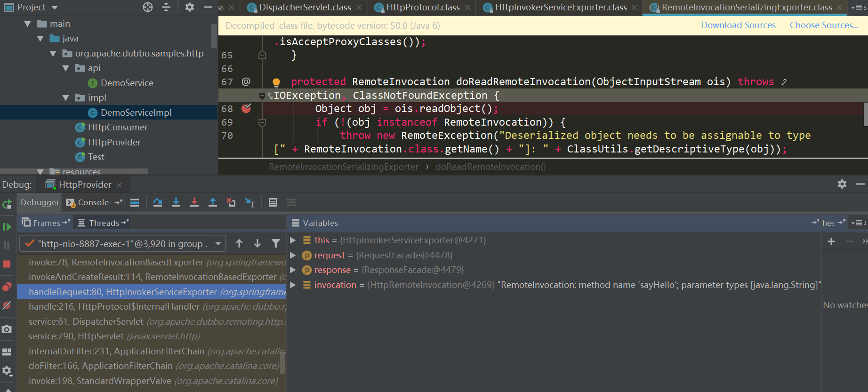Switch to the HttpProtocol.class tab

tap(422, 8)
